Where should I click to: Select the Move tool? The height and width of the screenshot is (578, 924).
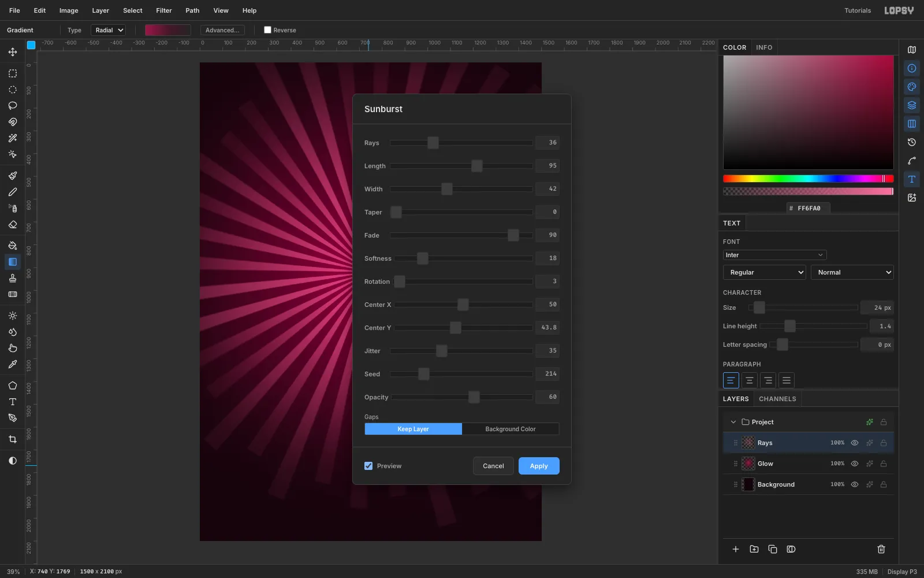coord(13,52)
